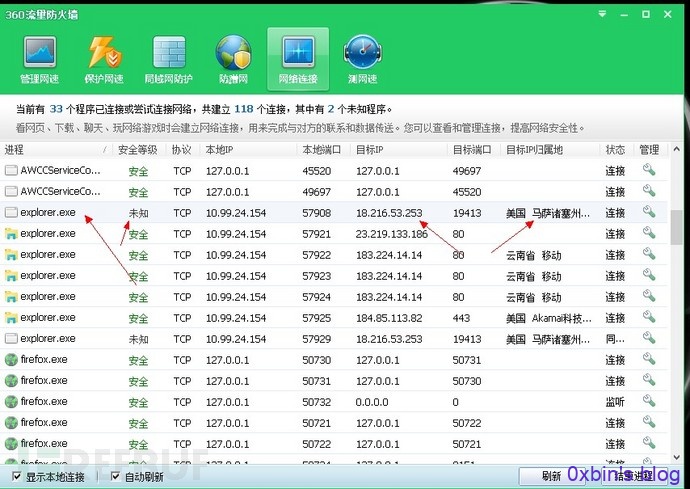This screenshot has width=690, height=489.
Task: Toggle the 自动刷新 auto refresh checkbox
Action: (x=115, y=476)
